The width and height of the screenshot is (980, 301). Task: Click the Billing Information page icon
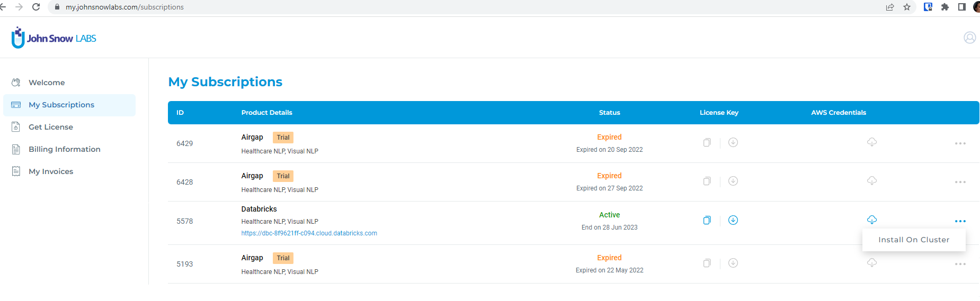point(16,149)
